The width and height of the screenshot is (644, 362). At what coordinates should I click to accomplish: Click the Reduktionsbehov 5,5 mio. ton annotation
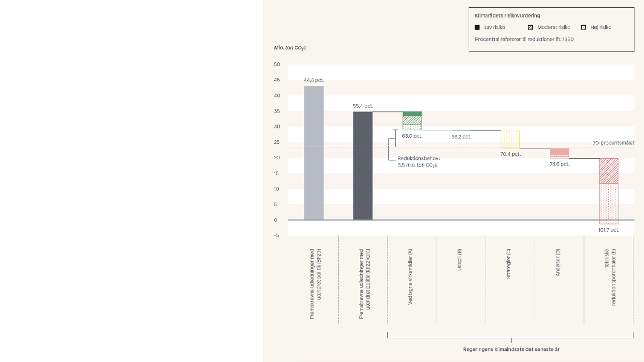click(x=418, y=162)
